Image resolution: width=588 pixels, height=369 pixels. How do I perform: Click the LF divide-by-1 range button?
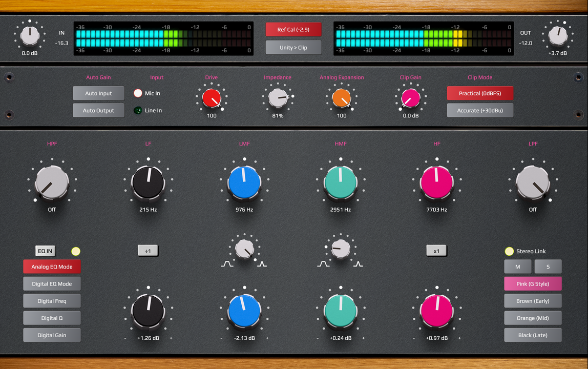tap(148, 251)
